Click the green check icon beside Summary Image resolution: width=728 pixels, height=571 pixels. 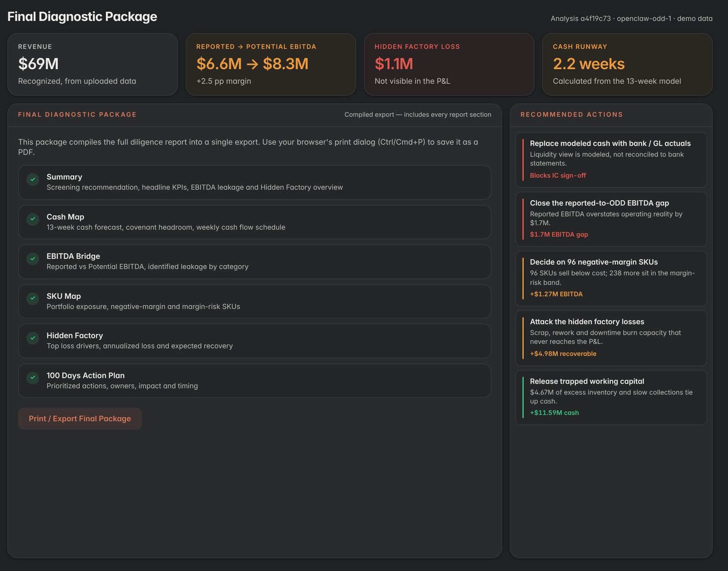click(x=33, y=179)
